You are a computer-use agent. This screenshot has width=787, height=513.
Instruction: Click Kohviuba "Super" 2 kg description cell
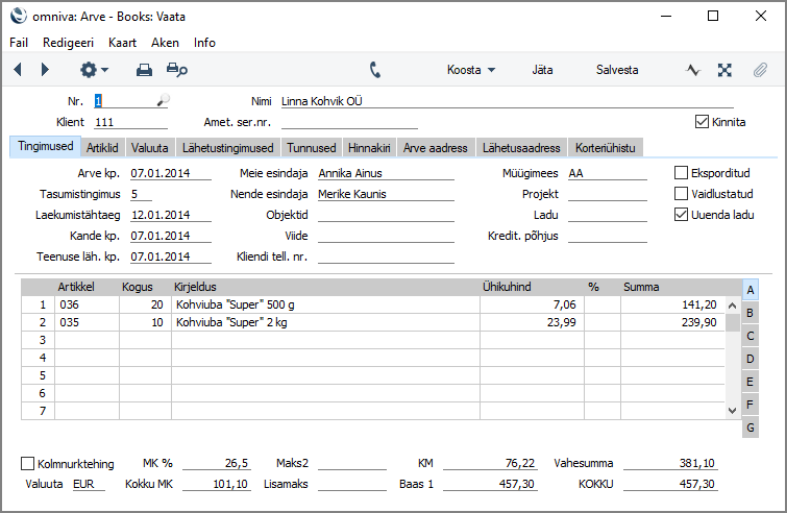click(326, 322)
